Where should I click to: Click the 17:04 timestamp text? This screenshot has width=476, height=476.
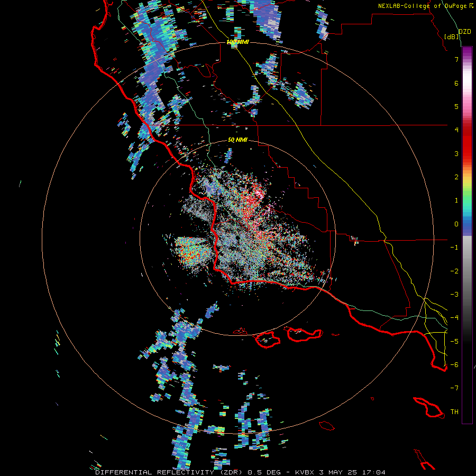point(374,472)
